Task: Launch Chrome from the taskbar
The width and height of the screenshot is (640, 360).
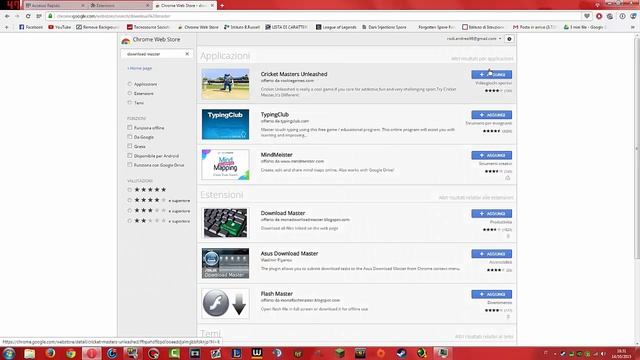Action: click(71, 353)
